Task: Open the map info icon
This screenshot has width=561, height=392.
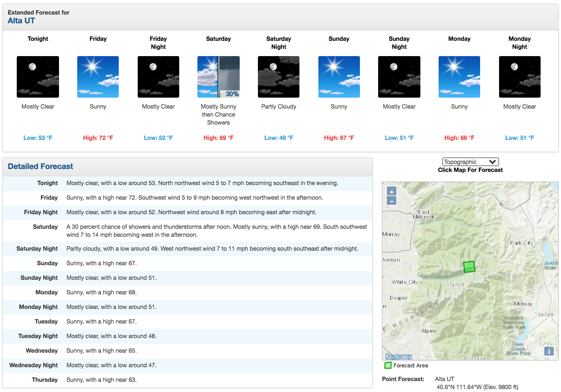Action: tap(549, 351)
